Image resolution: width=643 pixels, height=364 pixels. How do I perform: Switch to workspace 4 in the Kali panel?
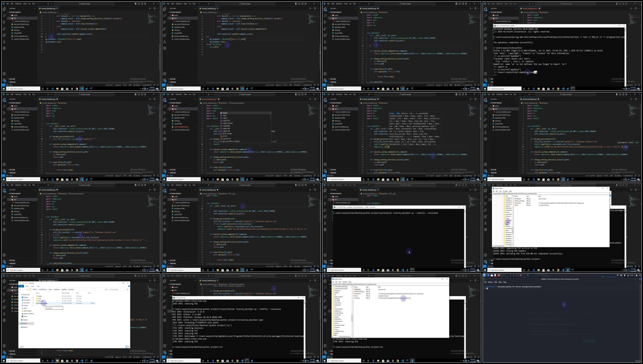[517, 275]
